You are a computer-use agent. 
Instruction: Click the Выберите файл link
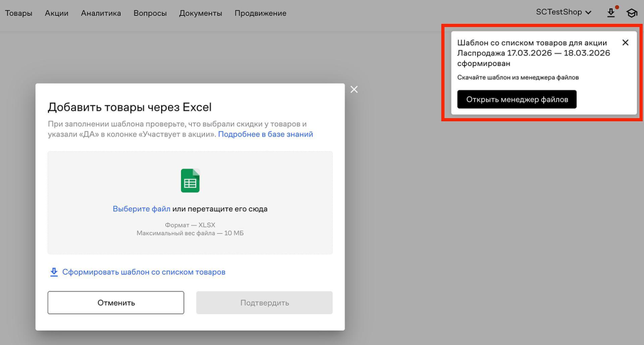142,209
